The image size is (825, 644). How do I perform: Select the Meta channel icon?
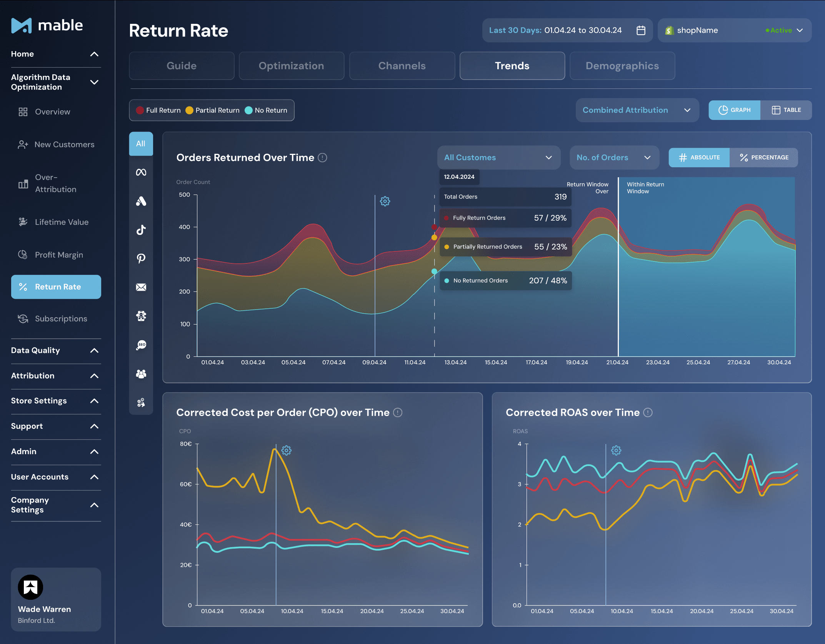[141, 172]
